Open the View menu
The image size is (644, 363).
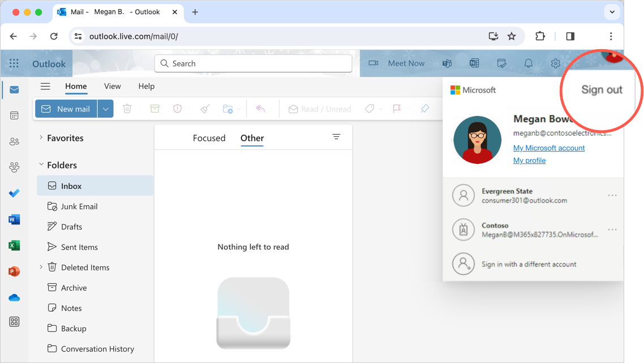(112, 87)
